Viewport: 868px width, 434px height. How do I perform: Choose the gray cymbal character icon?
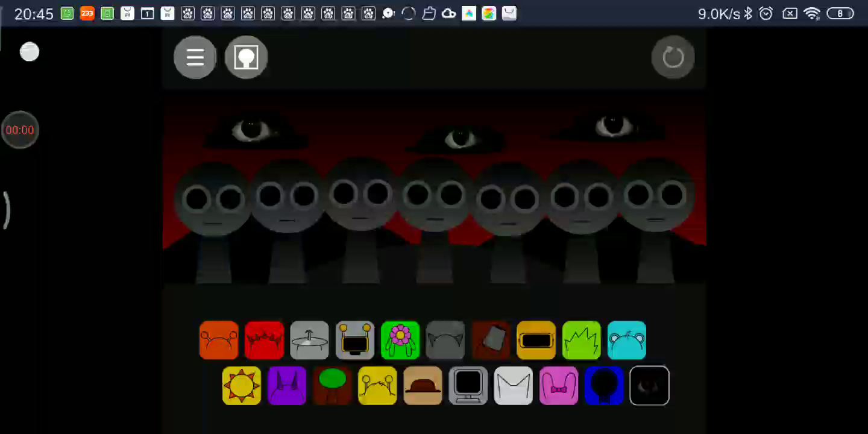click(x=309, y=341)
